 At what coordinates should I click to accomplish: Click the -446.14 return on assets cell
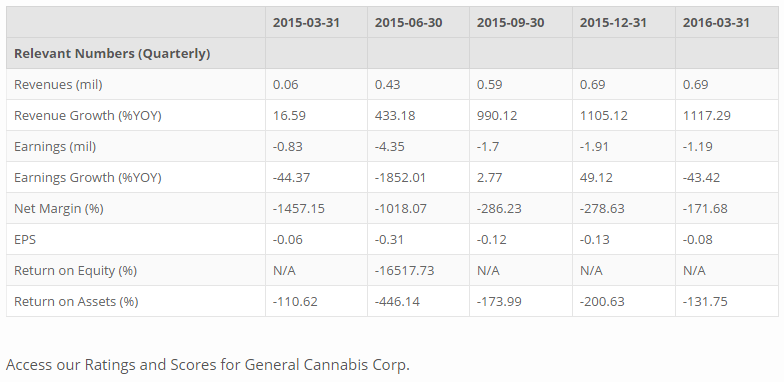(397, 302)
